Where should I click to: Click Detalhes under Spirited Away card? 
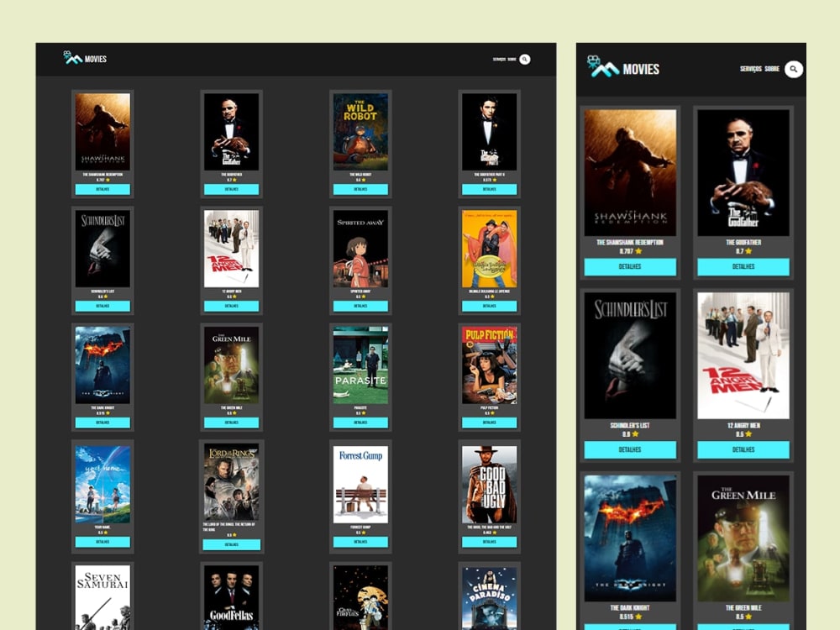tap(360, 306)
